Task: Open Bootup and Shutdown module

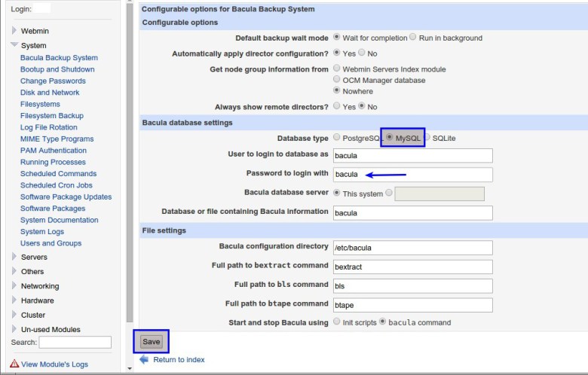Action: [x=57, y=69]
